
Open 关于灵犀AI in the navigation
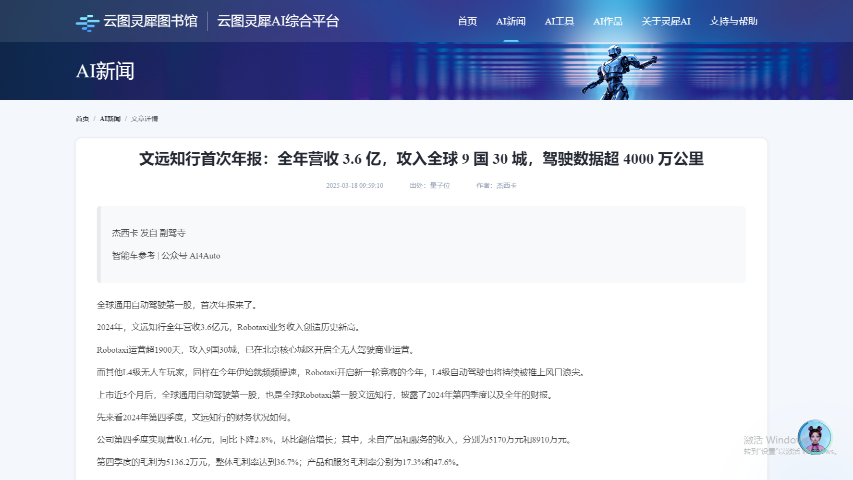(666, 21)
